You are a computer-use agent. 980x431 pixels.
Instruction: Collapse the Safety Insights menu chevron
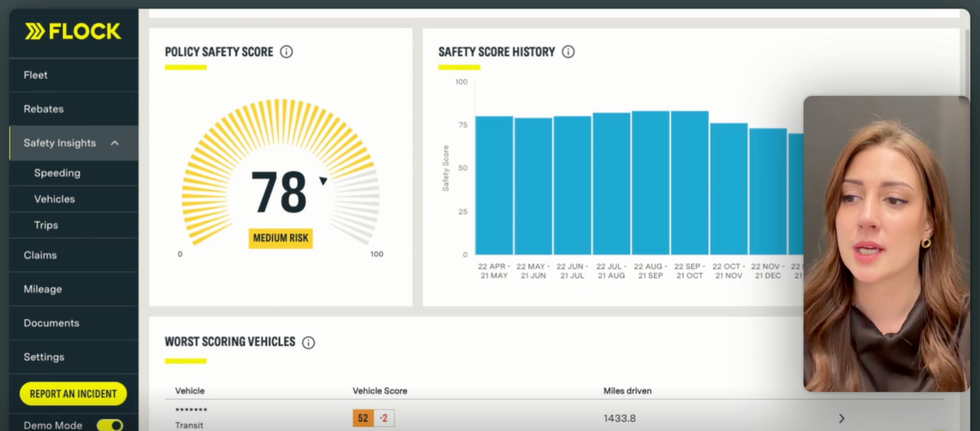115,143
